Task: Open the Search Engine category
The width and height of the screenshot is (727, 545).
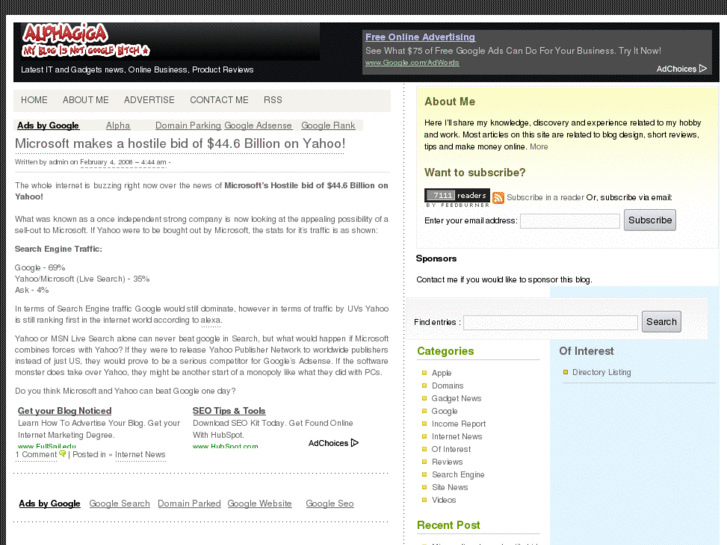Action: (458, 474)
